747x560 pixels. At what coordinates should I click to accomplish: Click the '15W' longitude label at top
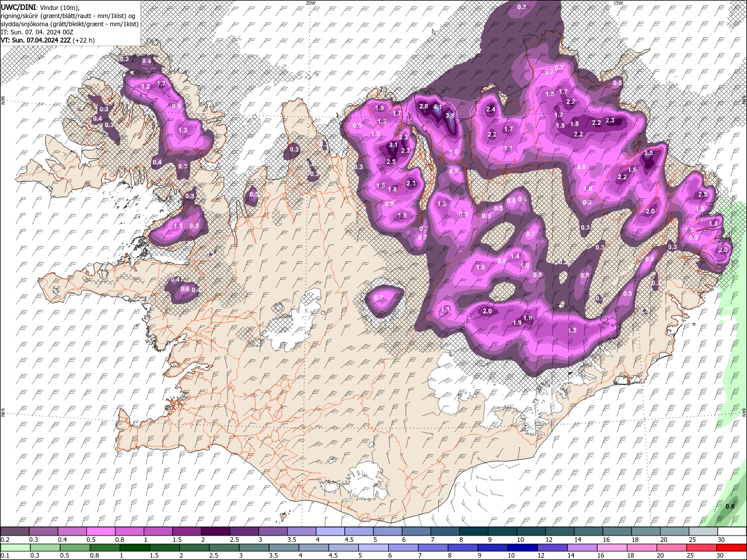(x=618, y=3)
